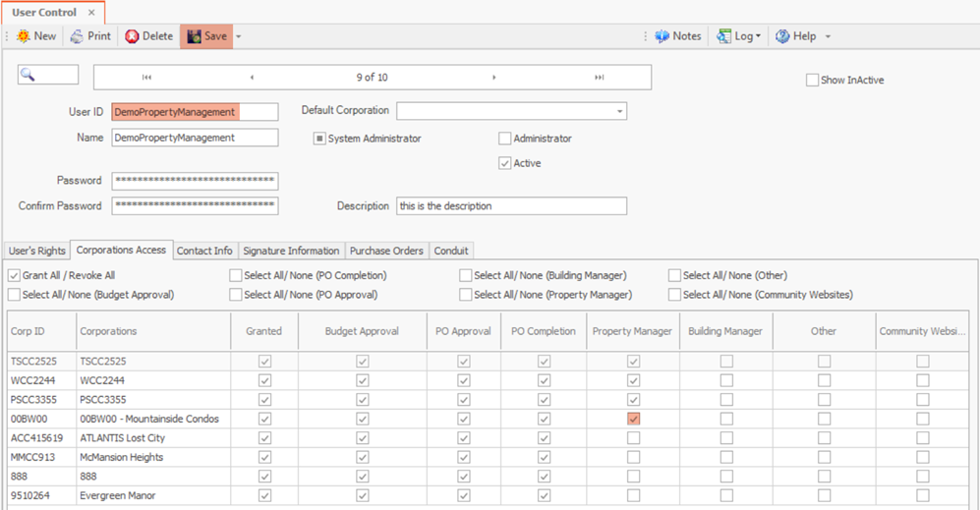Image resolution: width=980 pixels, height=510 pixels.
Task: Click the Granted column header
Action: click(x=263, y=331)
